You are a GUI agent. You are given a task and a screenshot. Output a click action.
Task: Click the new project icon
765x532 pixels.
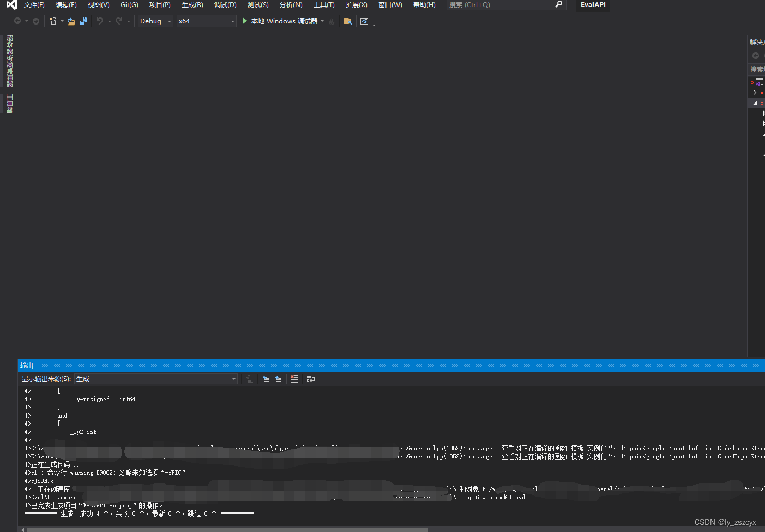coord(53,21)
